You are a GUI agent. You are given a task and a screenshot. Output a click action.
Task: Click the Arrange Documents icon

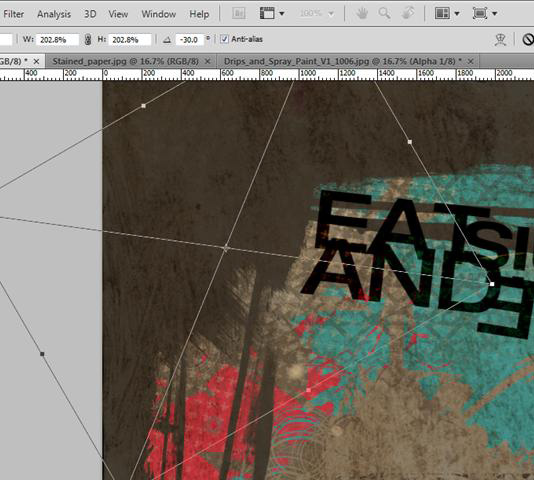(x=442, y=13)
